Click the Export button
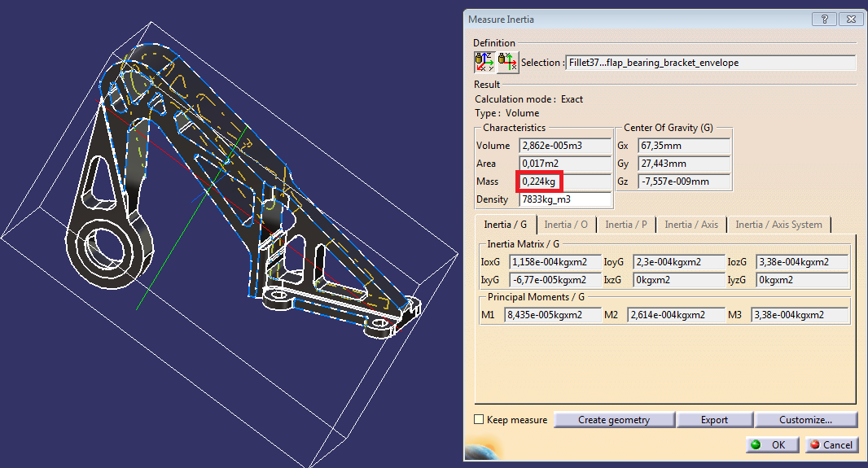The image size is (868, 468). 714,420
